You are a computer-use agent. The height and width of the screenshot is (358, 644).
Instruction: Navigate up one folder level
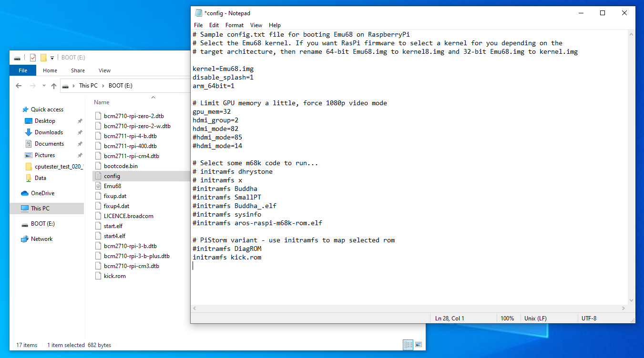[x=54, y=86]
